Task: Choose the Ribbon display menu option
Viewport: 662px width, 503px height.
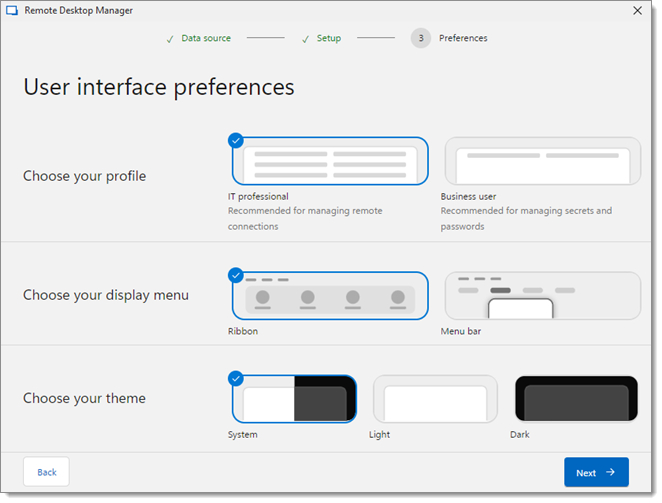Action: (x=330, y=296)
